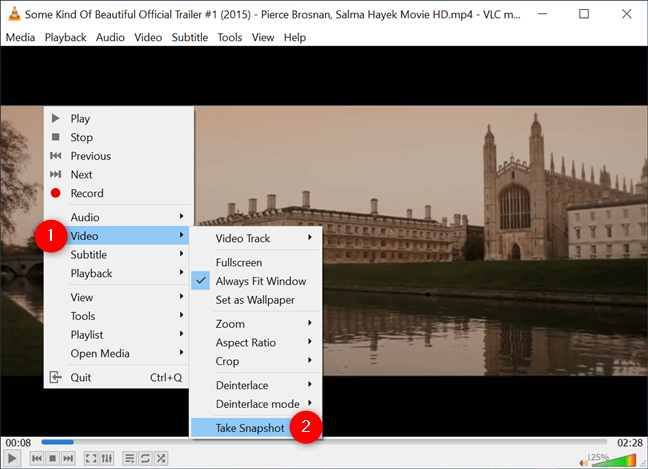Click the previous media button in the bottom toolbar

pyautogui.click(x=37, y=458)
